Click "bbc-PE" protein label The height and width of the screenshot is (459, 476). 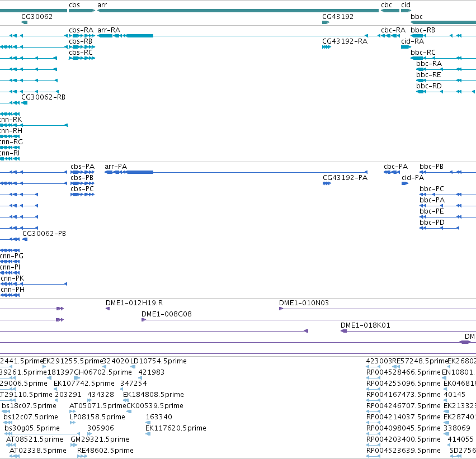(x=432, y=212)
